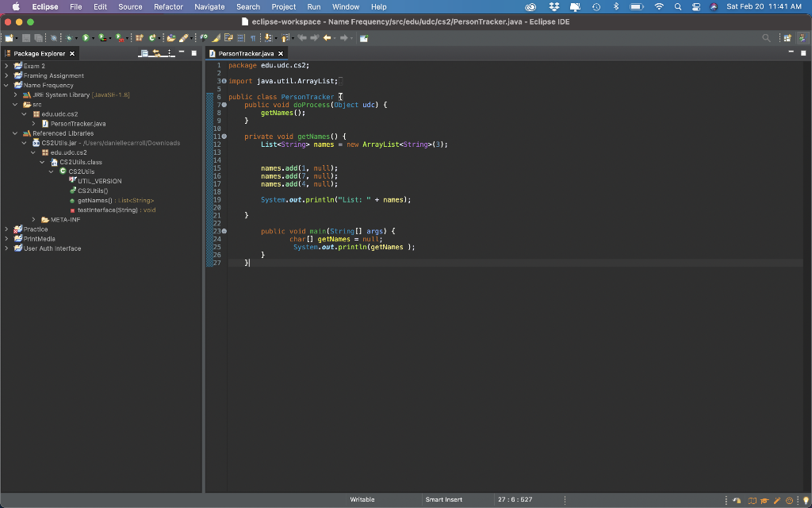The width and height of the screenshot is (812, 508).
Task: Expand the Exam 2 project
Action: coord(7,66)
